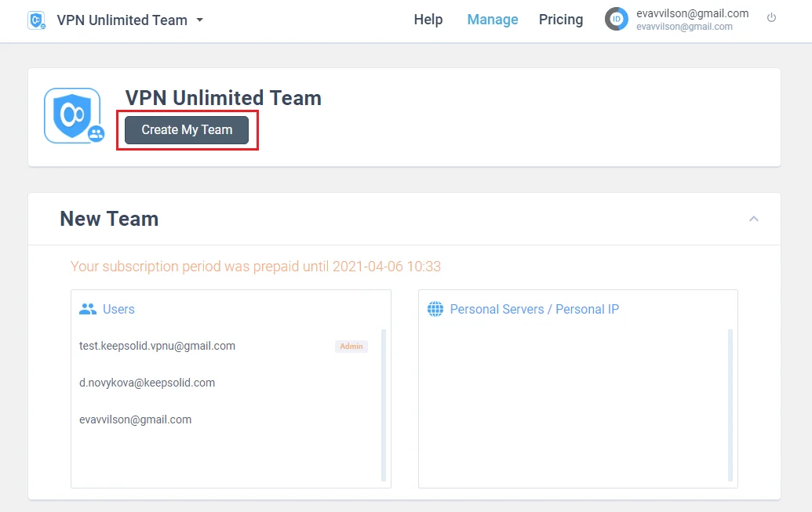Viewport: 812px width, 512px height.
Task: Click the New Team heading
Action: tap(109, 219)
